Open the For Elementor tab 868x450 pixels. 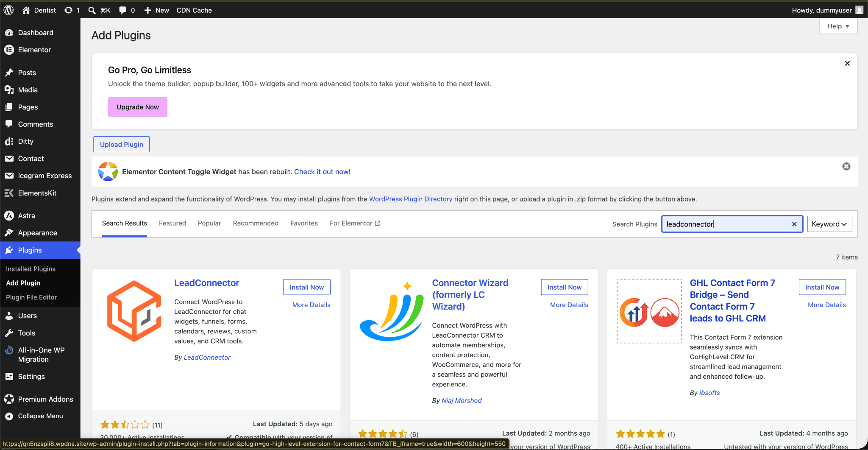click(x=355, y=223)
